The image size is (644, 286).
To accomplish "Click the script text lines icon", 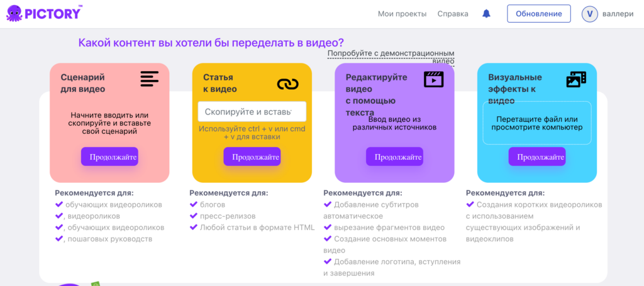I will coord(149,79).
